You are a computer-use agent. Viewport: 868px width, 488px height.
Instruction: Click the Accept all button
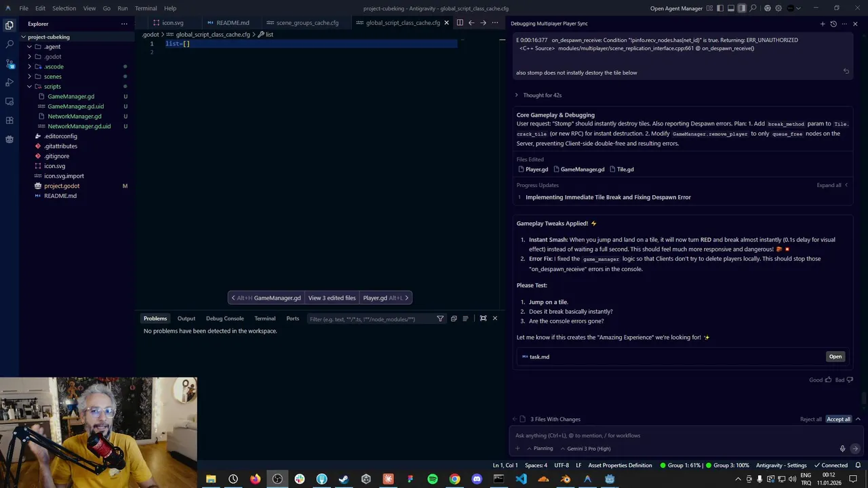point(838,419)
